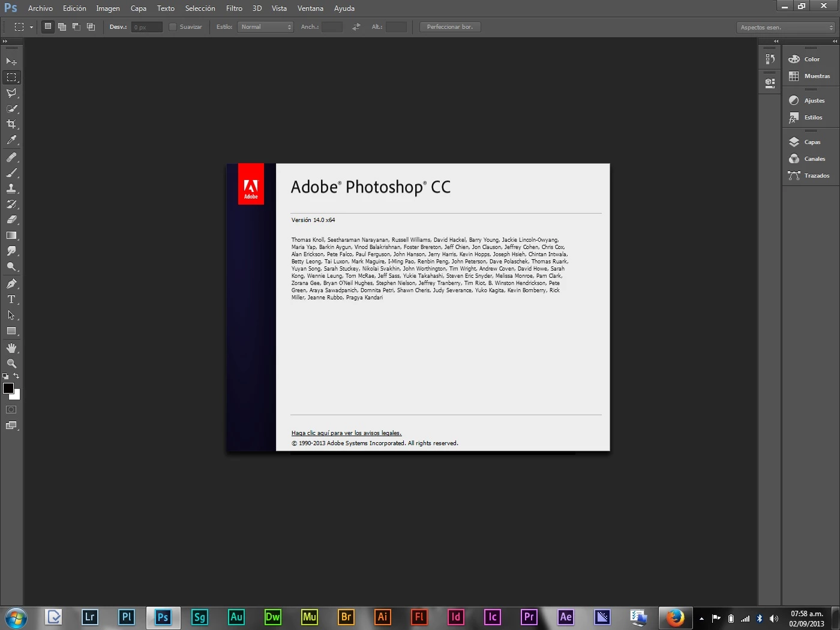Select the Clone Stamp tool
Viewport: 840px width, 630px height.
coord(11,188)
